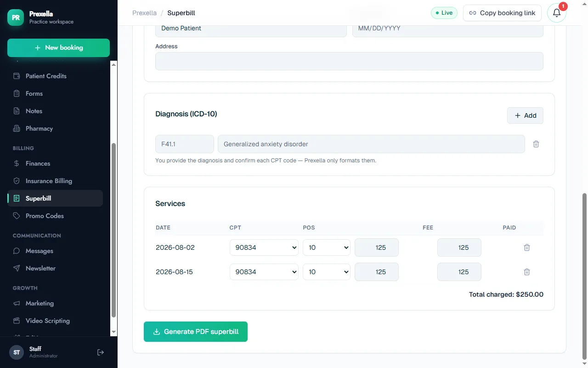The image size is (588, 368).
Task: Click the sidebar scroll down arrow
Action: [113, 332]
